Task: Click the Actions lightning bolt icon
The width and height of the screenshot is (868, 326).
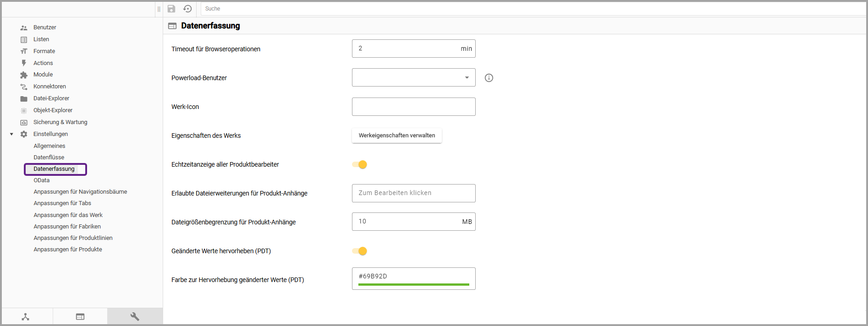Action: click(x=24, y=63)
